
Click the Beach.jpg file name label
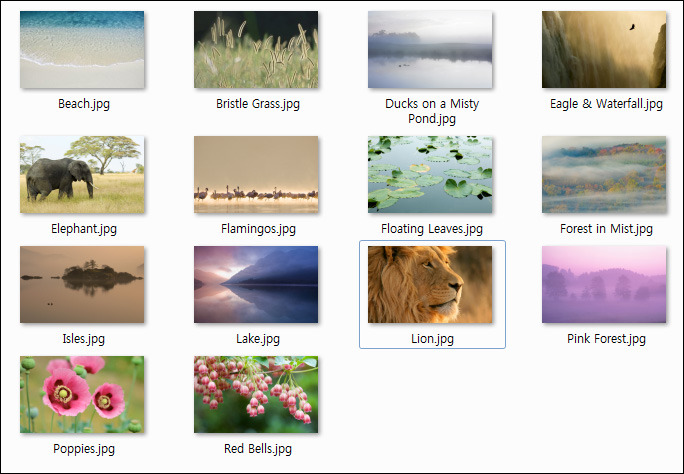[84, 104]
